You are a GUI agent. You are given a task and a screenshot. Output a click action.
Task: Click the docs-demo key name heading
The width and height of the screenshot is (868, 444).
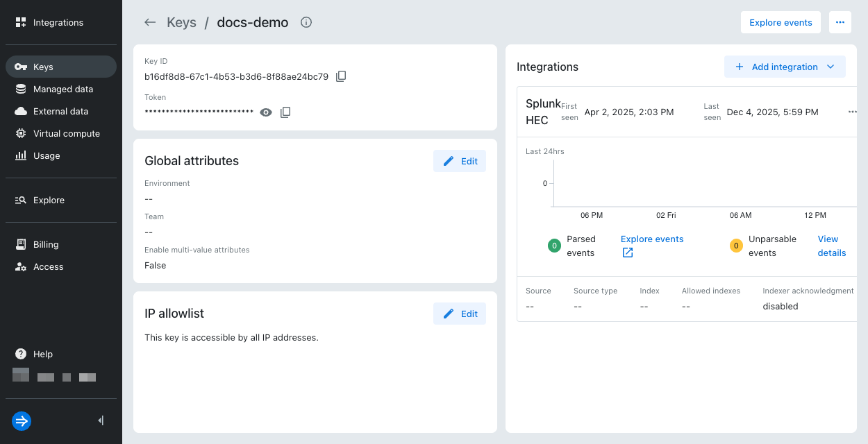[253, 22]
